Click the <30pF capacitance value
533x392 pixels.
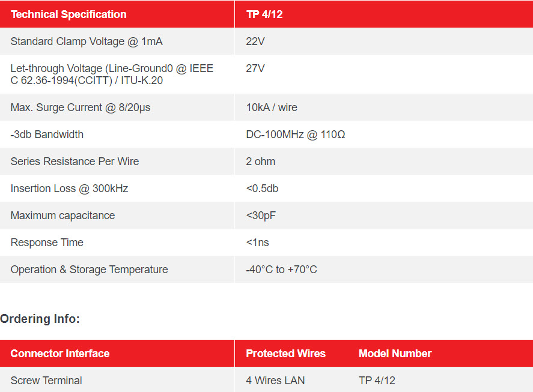click(x=261, y=216)
